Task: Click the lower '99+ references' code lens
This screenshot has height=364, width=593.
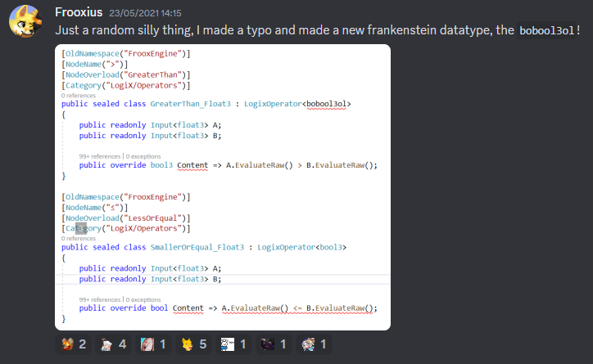Action: pos(98,299)
